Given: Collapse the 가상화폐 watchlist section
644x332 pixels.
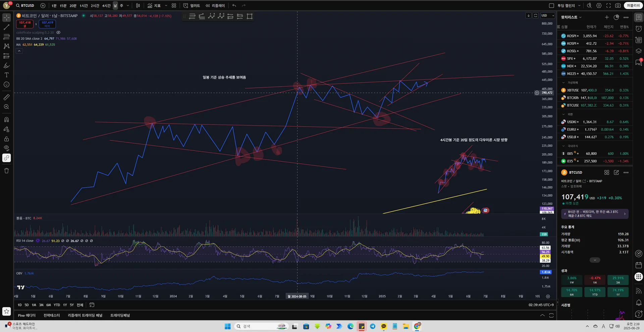Looking at the screenshot, I should 563,83.
